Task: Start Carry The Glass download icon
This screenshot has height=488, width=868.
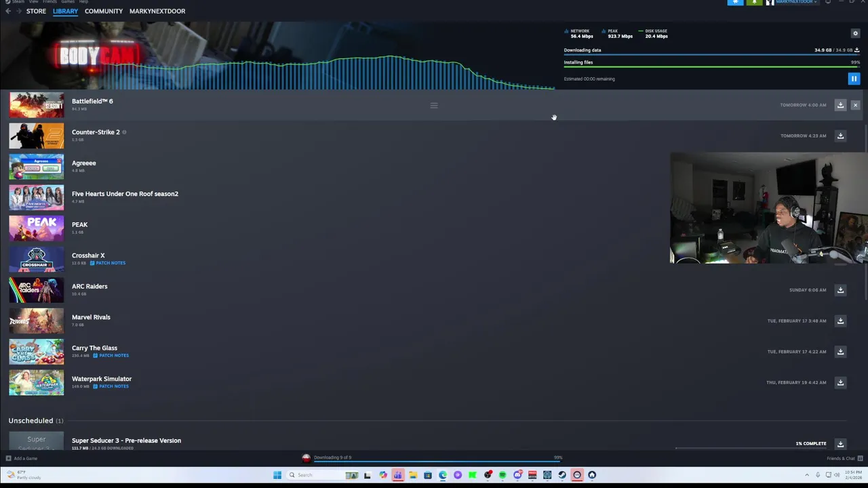Action: (x=840, y=352)
